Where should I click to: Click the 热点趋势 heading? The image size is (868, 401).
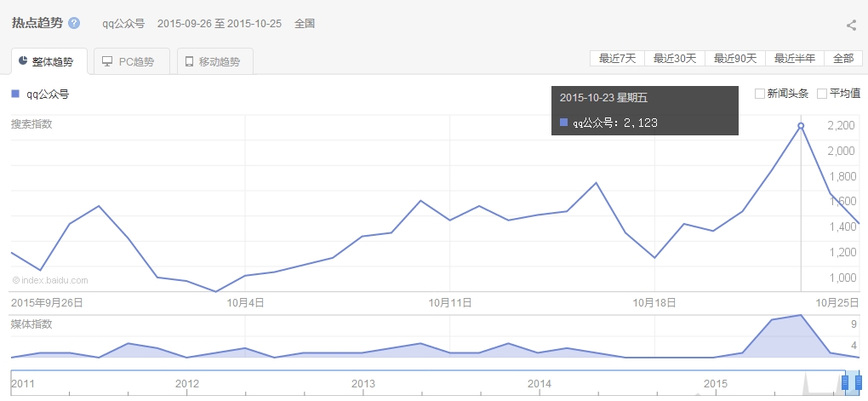(x=37, y=23)
